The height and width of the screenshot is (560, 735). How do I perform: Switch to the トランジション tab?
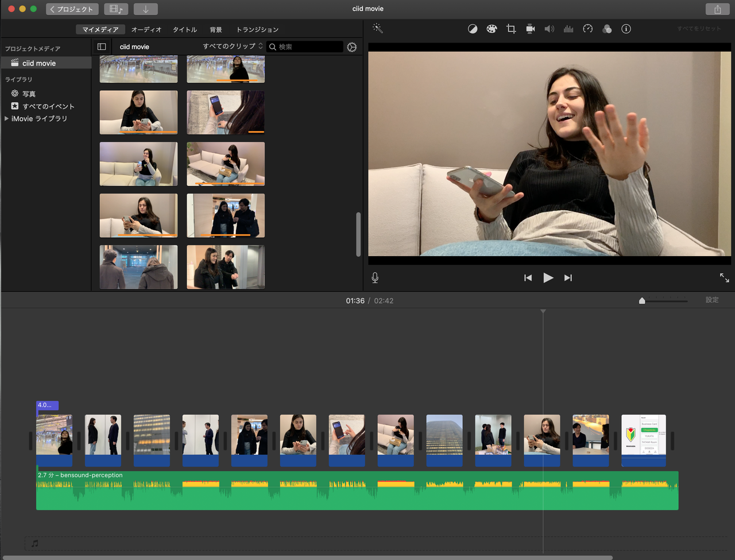coord(257,29)
